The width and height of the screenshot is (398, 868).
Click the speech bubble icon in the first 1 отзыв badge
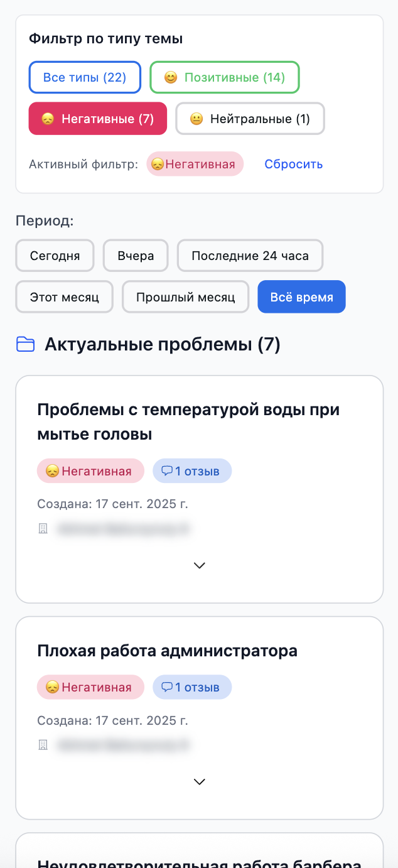(x=166, y=470)
